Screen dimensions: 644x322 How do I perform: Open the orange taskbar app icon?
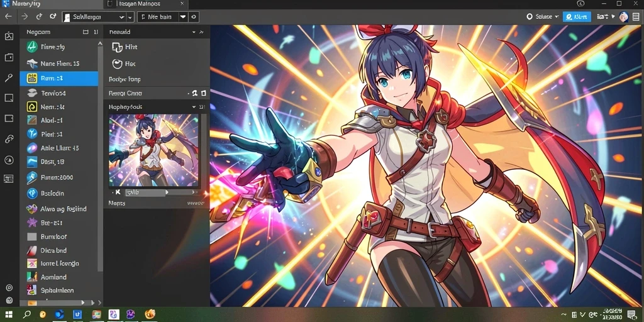(x=150, y=314)
